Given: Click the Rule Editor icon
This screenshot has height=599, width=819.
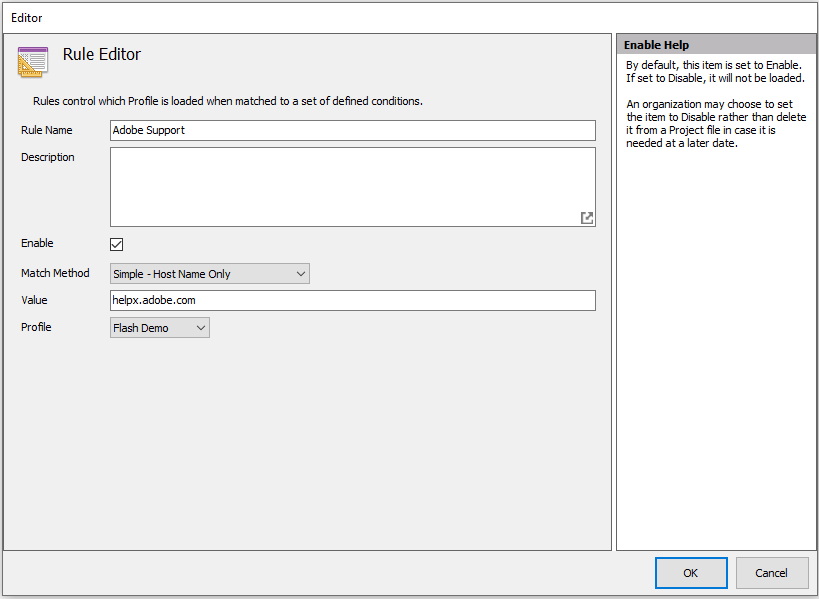Looking at the screenshot, I should tap(33, 62).
